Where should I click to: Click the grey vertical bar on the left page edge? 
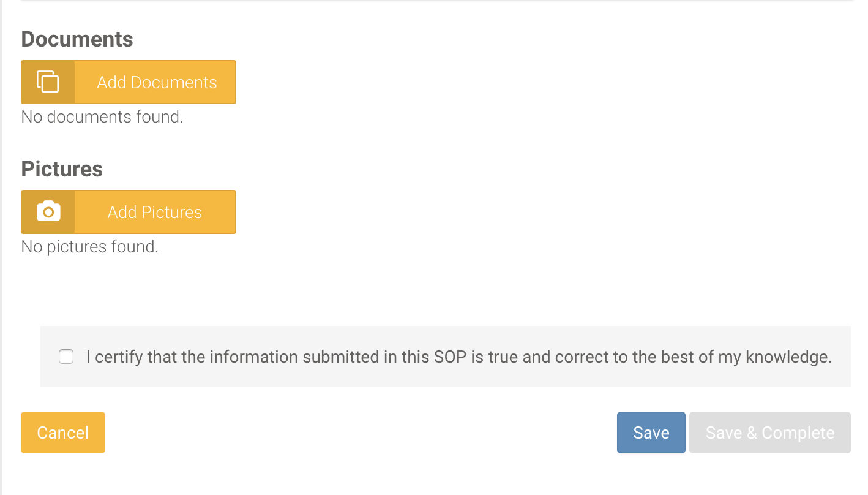click(x=1, y=247)
